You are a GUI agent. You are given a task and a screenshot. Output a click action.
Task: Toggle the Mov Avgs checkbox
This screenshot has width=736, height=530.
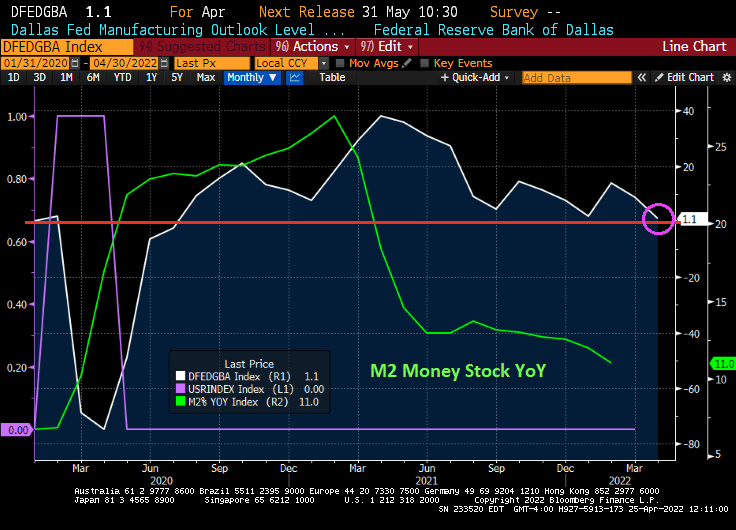(x=340, y=63)
